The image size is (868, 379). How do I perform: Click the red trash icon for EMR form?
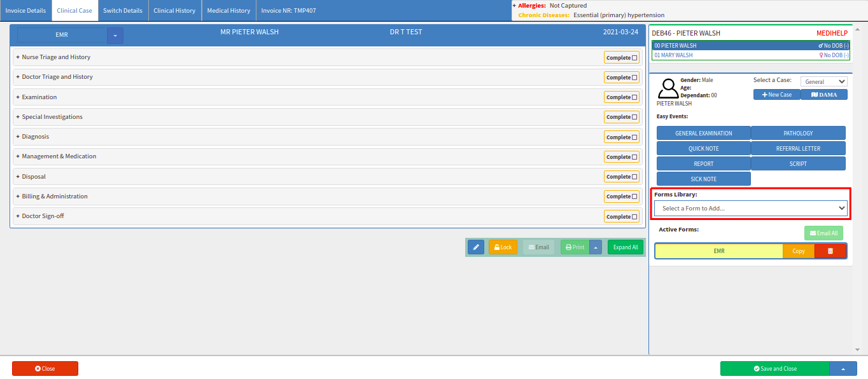tap(830, 251)
